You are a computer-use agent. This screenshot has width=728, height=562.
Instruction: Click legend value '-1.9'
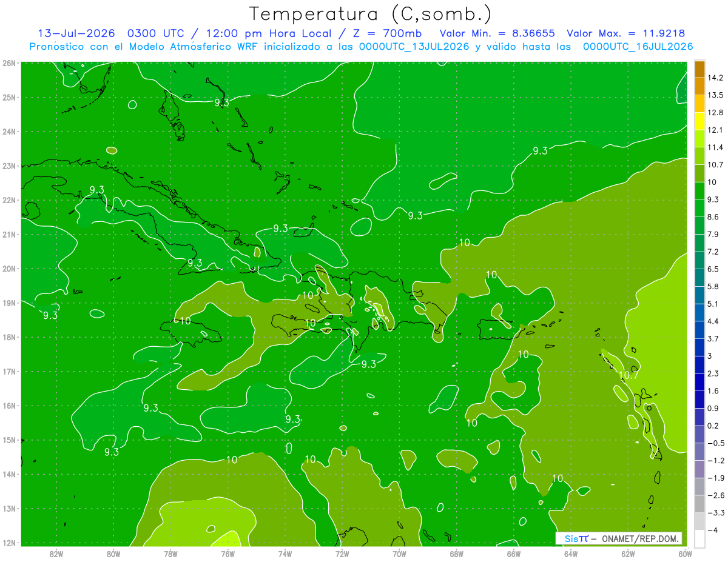(716, 478)
